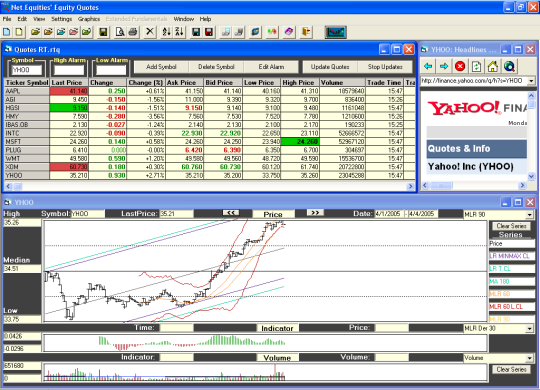The image size is (540, 390).
Task: Click the stock chart toolbar icon
Action: tap(335, 32)
